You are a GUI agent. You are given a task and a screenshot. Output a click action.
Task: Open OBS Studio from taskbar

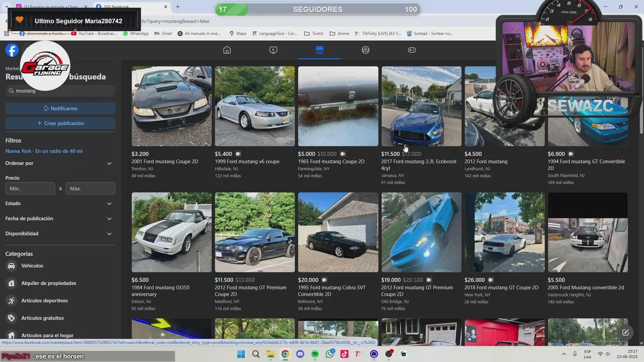tap(388, 354)
